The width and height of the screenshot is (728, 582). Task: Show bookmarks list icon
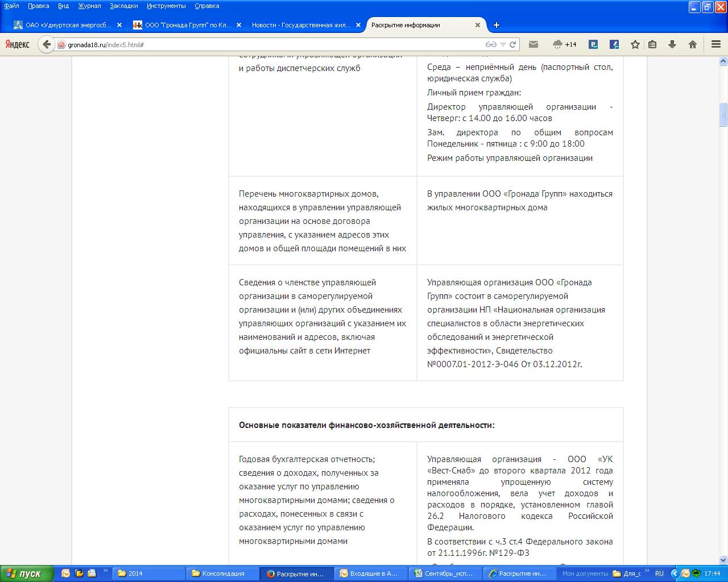(652, 44)
